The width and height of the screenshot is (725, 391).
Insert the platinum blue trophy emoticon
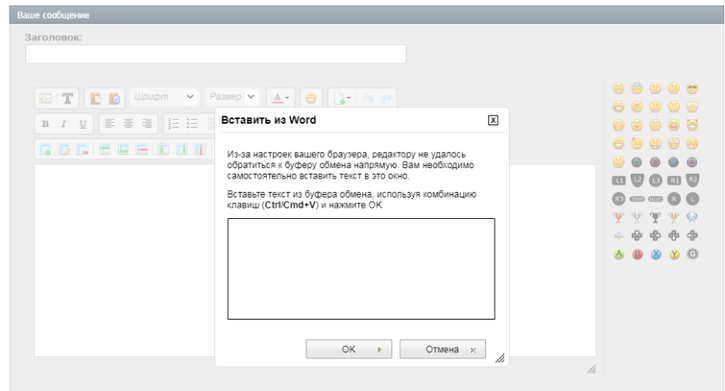click(692, 217)
